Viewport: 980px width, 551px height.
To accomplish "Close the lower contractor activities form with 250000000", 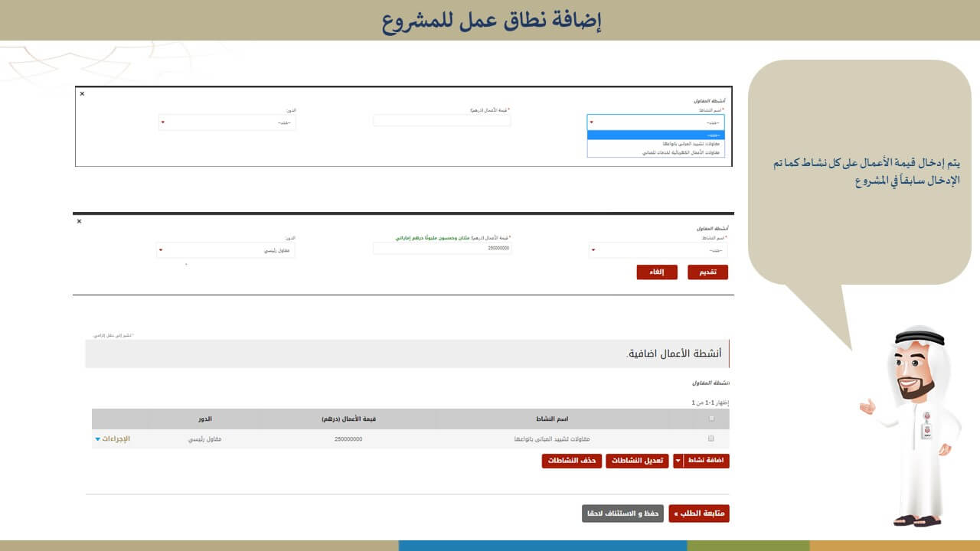I will pos(79,221).
